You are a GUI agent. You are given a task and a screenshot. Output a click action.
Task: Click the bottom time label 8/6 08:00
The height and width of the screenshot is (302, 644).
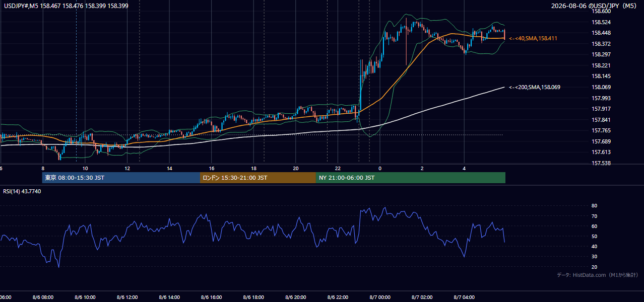(x=43, y=297)
